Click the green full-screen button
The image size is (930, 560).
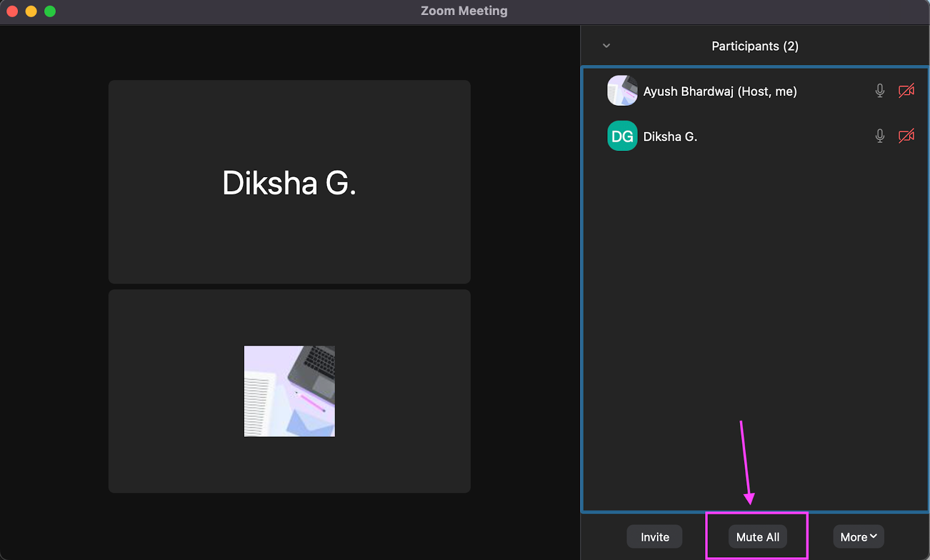pos(50,10)
